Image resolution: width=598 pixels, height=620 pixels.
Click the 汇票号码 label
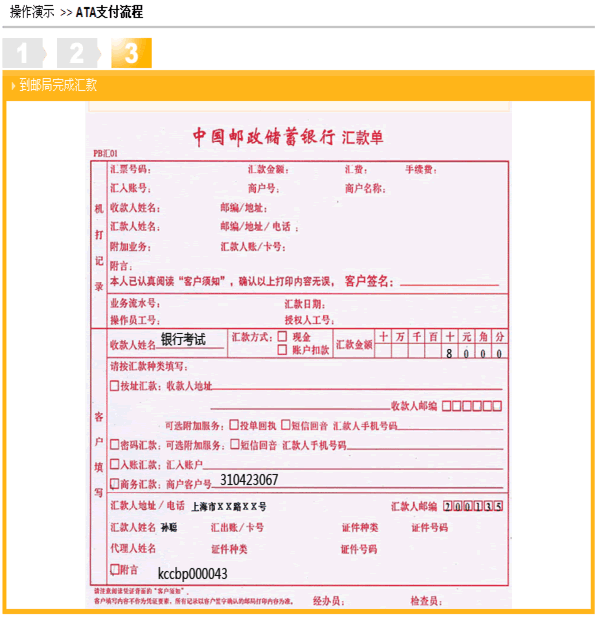(131, 169)
